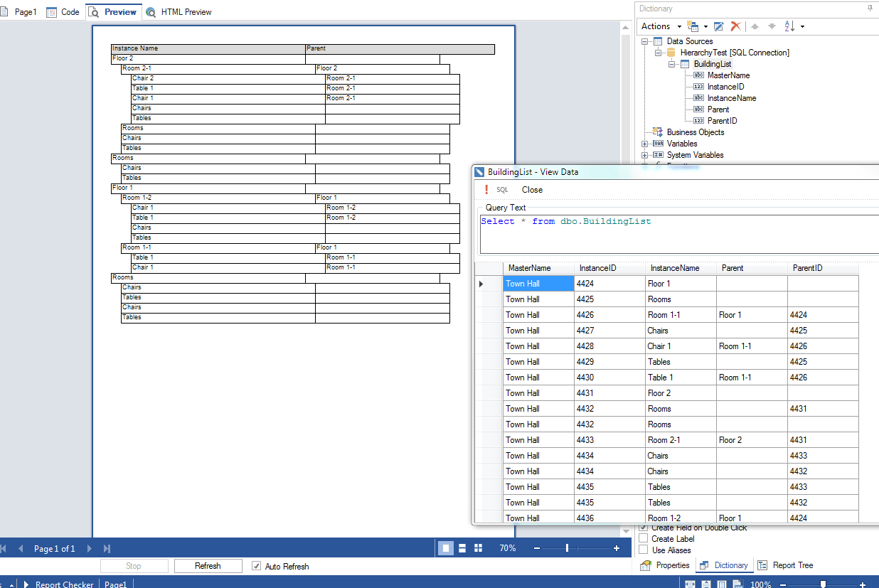Click the abc type icon beside MasterName
Viewport: 879px width, 588px height.
click(698, 75)
